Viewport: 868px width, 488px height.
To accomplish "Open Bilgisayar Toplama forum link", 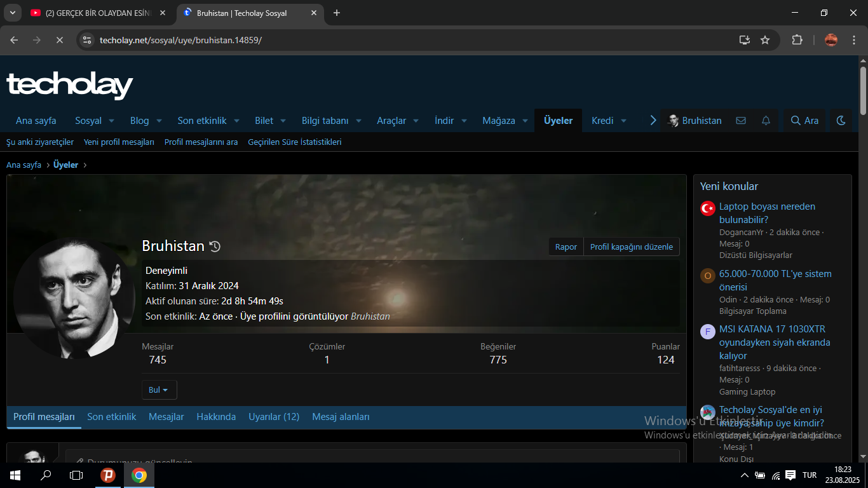I will [x=753, y=311].
